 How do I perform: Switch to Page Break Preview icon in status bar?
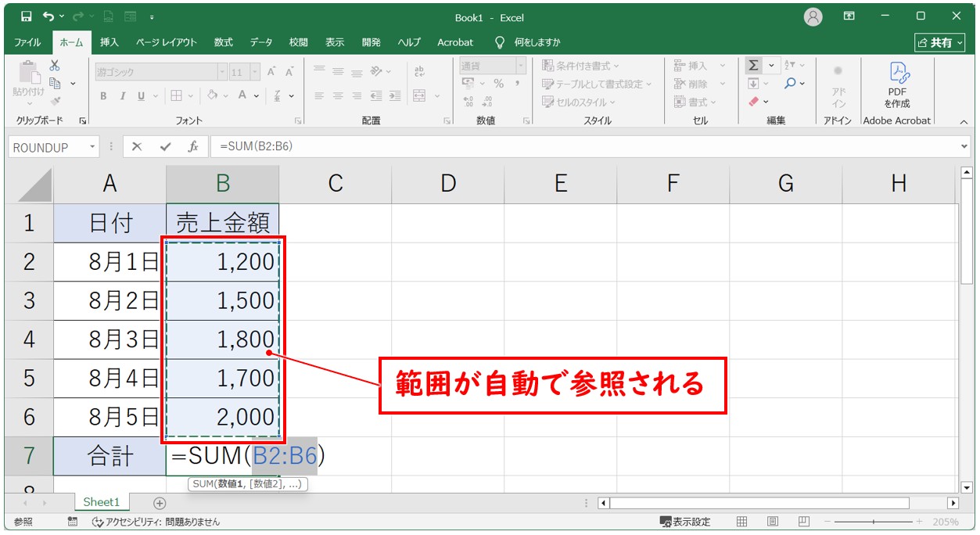click(803, 522)
